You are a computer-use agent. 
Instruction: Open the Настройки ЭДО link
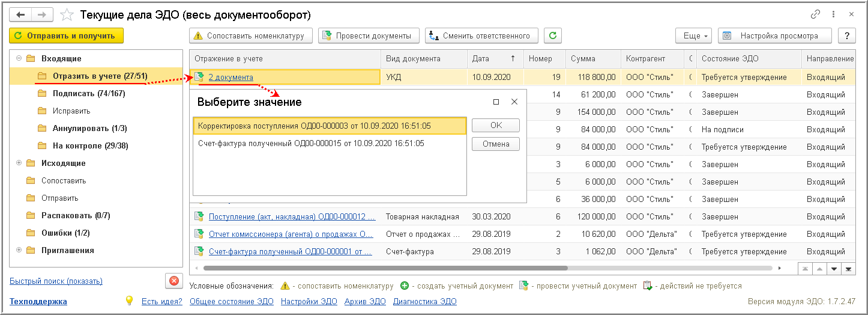click(x=304, y=301)
